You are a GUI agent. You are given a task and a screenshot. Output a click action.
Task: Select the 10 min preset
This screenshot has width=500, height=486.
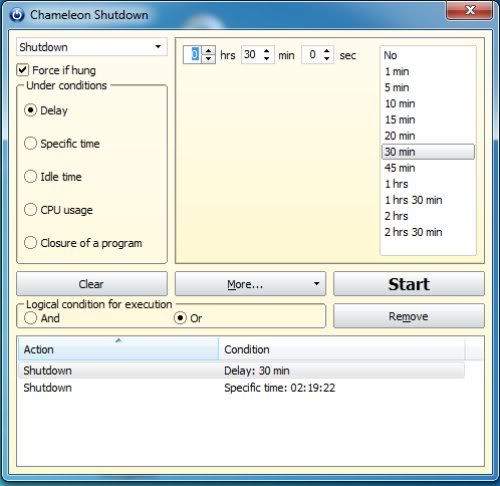[428, 104]
